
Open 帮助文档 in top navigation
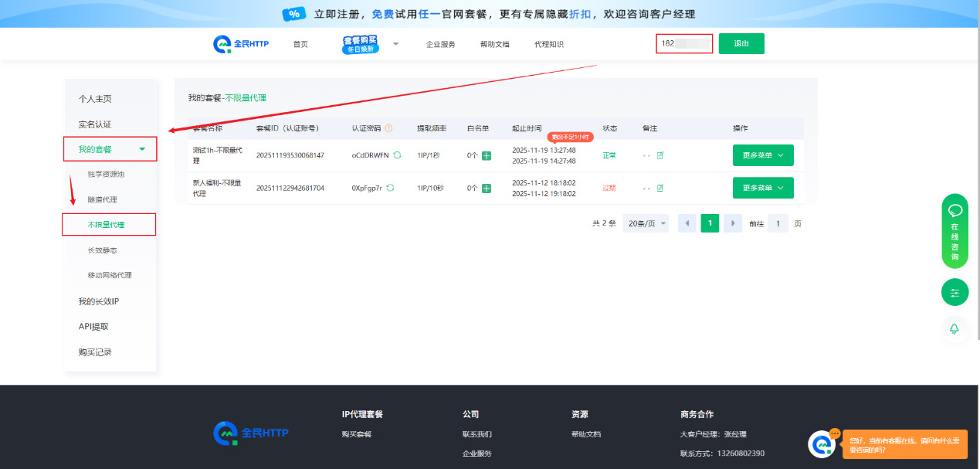coord(494,45)
